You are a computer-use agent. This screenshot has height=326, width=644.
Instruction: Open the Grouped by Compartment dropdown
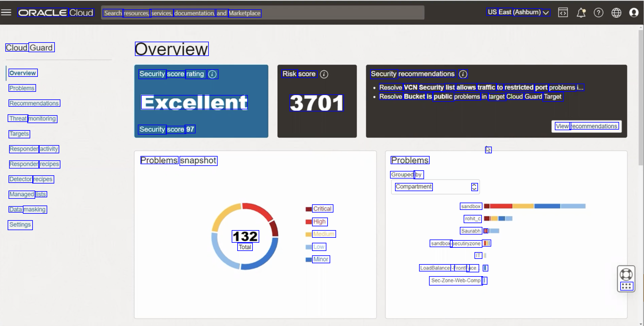coord(435,187)
